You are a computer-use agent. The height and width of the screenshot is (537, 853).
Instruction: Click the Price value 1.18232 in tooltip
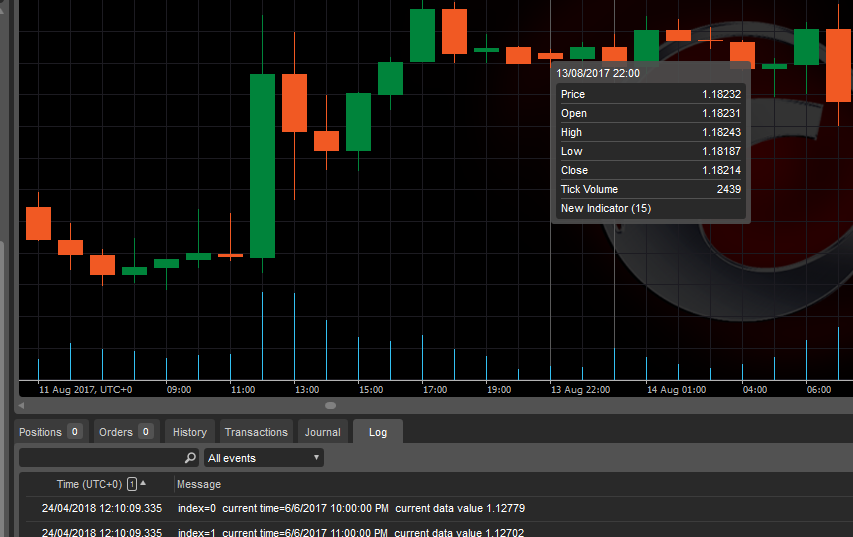tap(721, 94)
